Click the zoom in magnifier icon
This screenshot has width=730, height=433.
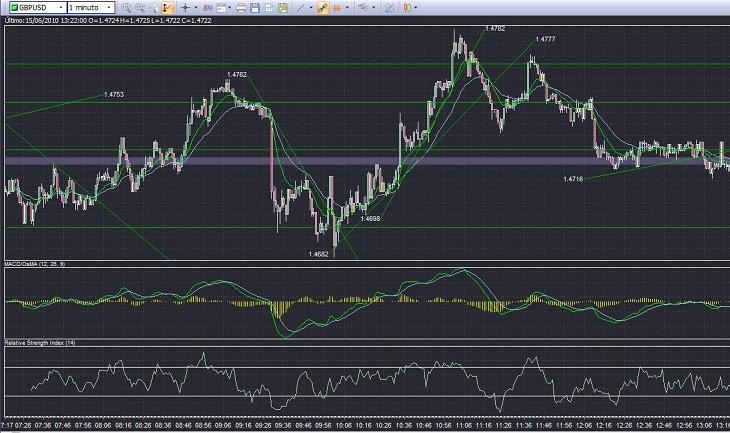[x=127, y=7]
